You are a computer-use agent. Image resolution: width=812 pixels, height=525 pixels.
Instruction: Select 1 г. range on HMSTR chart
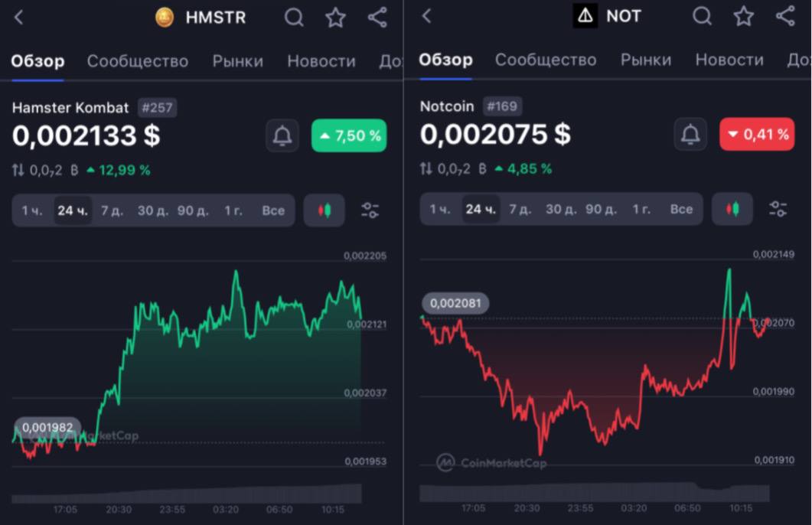point(233,210)
